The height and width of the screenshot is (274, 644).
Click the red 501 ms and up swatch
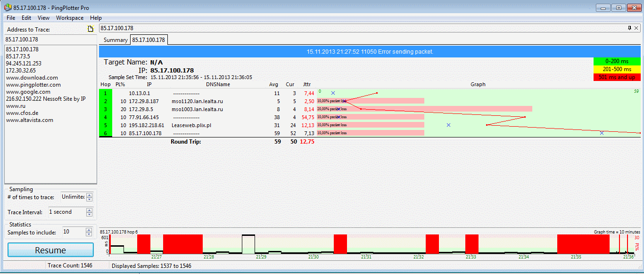click(617, 77)
